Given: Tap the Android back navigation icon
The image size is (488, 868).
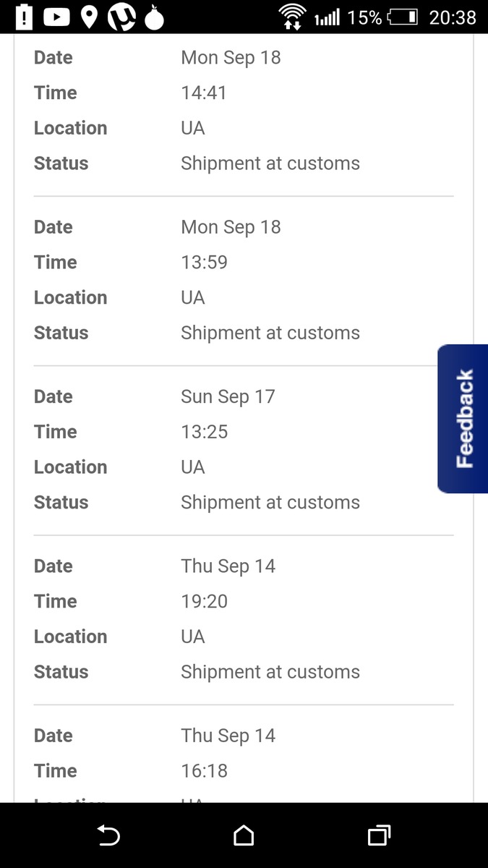Looking at the screenshot, I should (x=108, y=835).
